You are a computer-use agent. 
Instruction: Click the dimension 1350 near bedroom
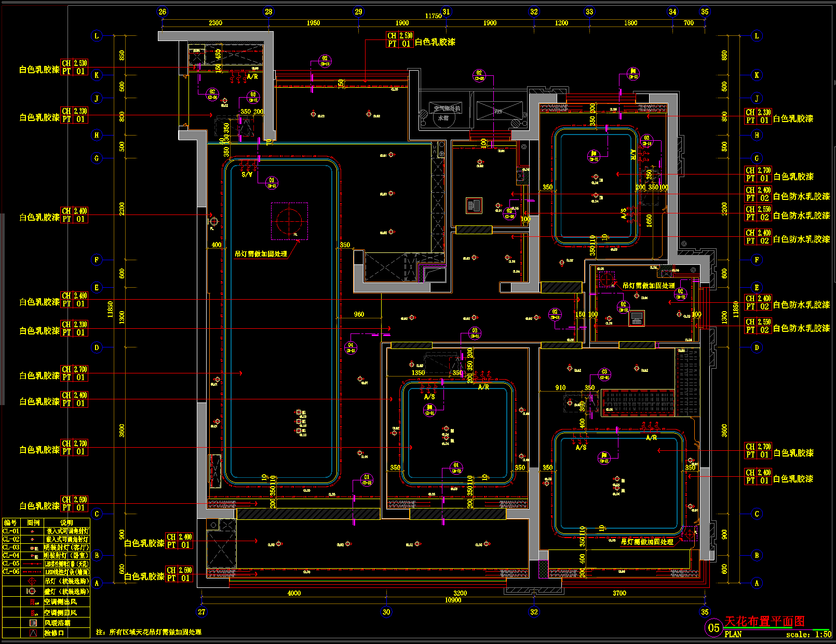[418, 372]
